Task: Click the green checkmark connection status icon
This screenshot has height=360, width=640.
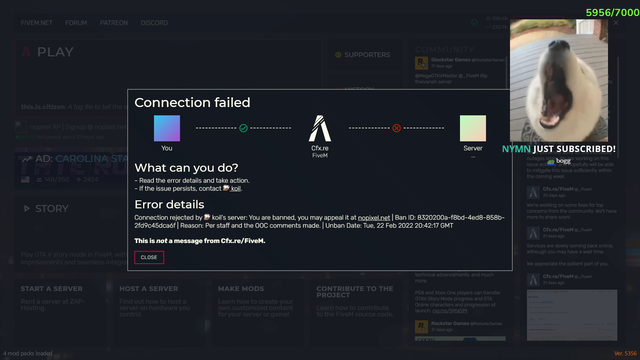Action: 243,128
